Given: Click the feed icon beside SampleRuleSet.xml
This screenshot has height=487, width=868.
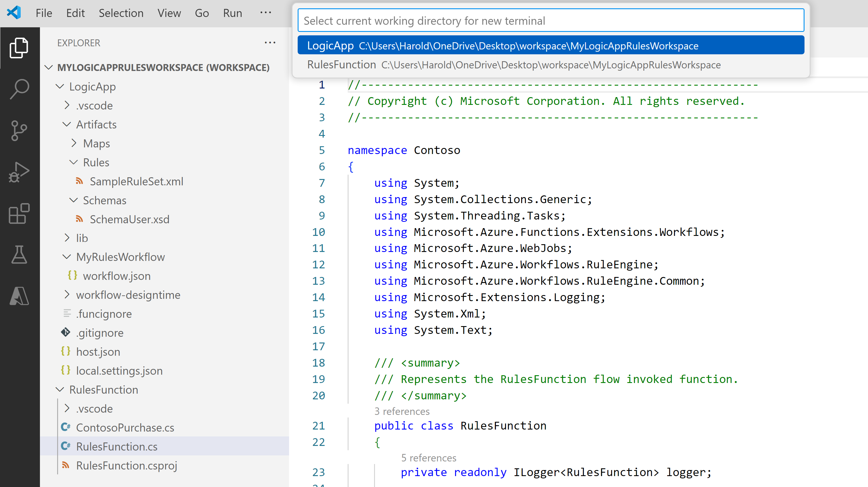Looking at the screenshot, I should 80,181.
